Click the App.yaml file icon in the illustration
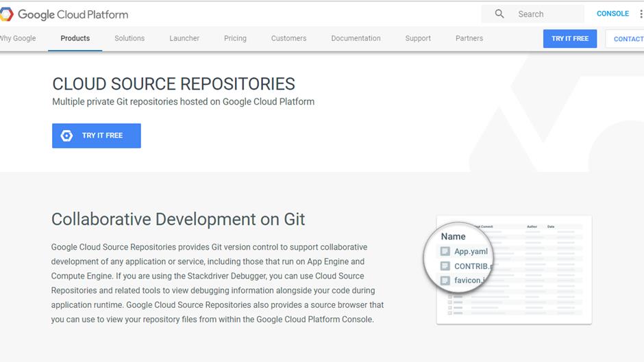 445,251
